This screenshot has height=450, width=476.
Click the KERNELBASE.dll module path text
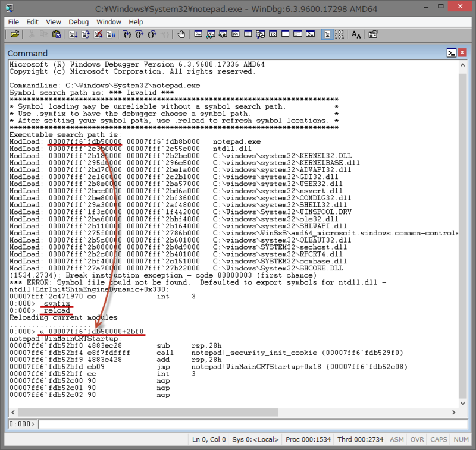tap(286, 162)
